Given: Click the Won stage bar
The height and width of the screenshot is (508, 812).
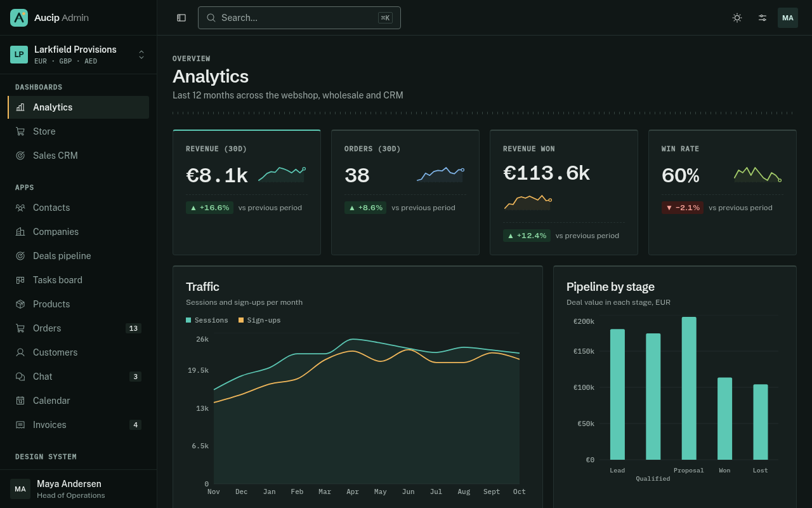Looking at the screenshot, I should 724,418.
